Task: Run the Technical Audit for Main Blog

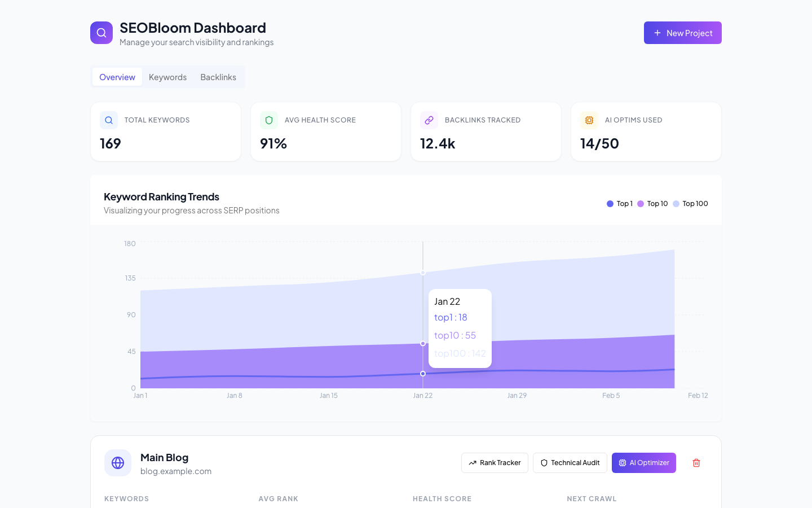Action: point(570,463)
